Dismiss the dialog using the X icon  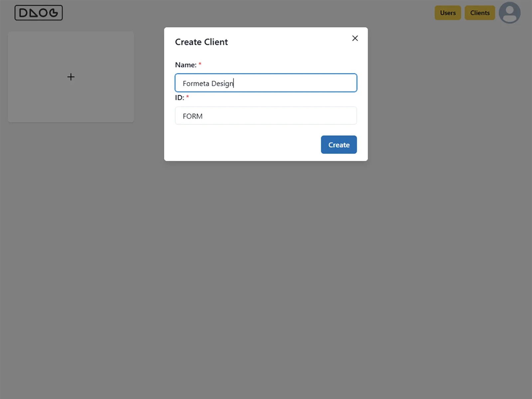pos(355,38)
